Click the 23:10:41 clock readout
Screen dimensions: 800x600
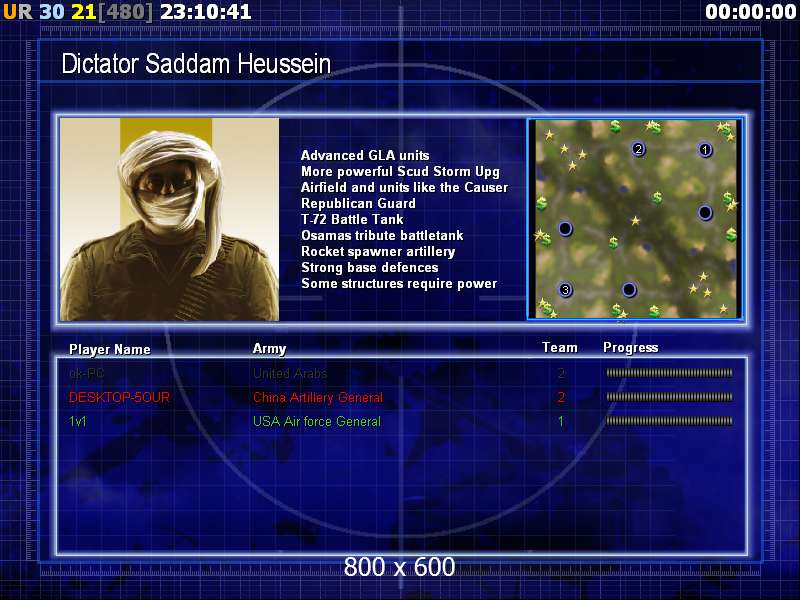click(x=206, y=12)
